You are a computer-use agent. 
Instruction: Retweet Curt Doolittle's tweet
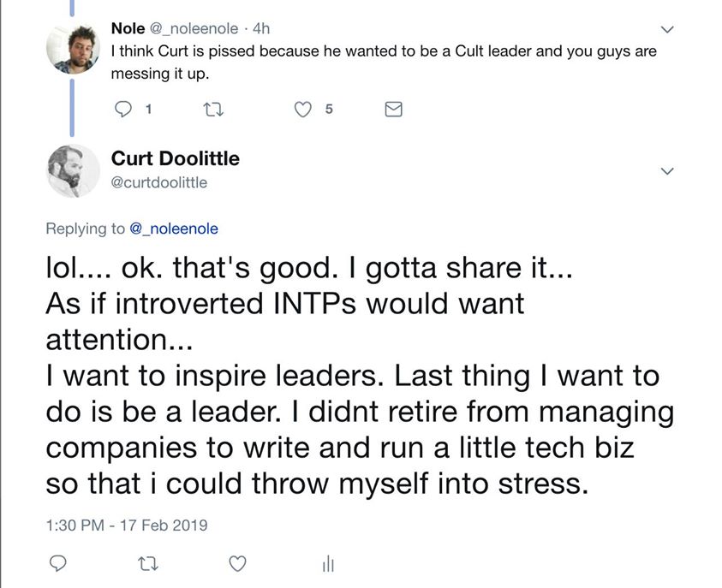pos(150,563)
